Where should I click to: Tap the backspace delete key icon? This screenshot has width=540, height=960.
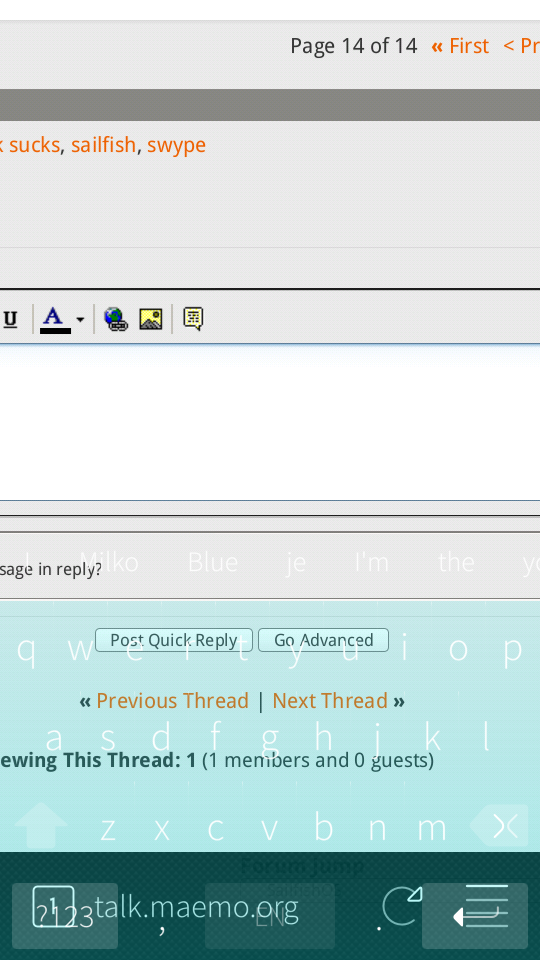pyautogui.click(x=500, y=825)
